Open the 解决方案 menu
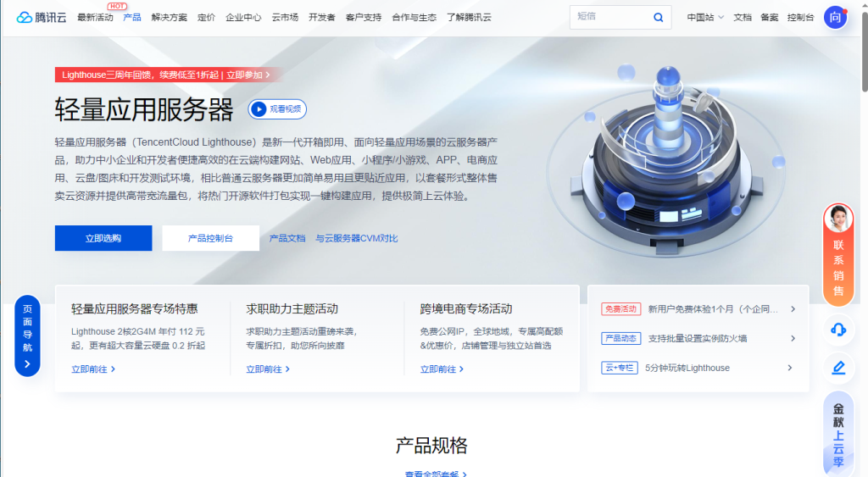 (169, 18)
